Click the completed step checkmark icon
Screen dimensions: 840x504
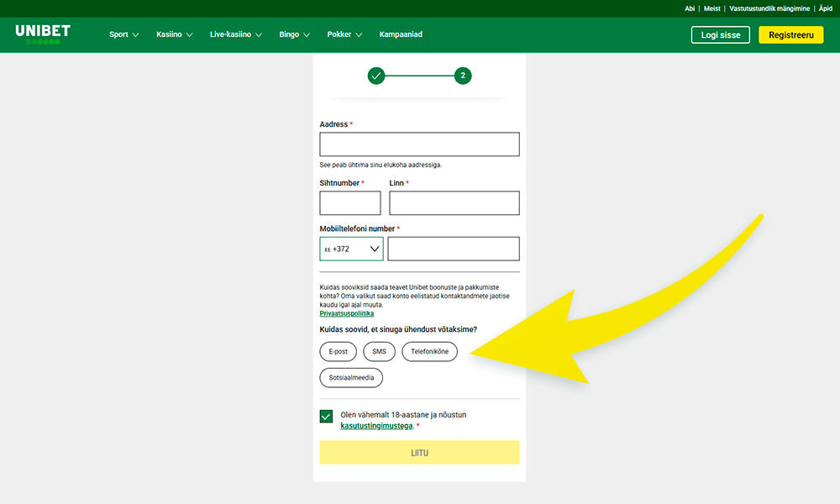pos(375,75)
